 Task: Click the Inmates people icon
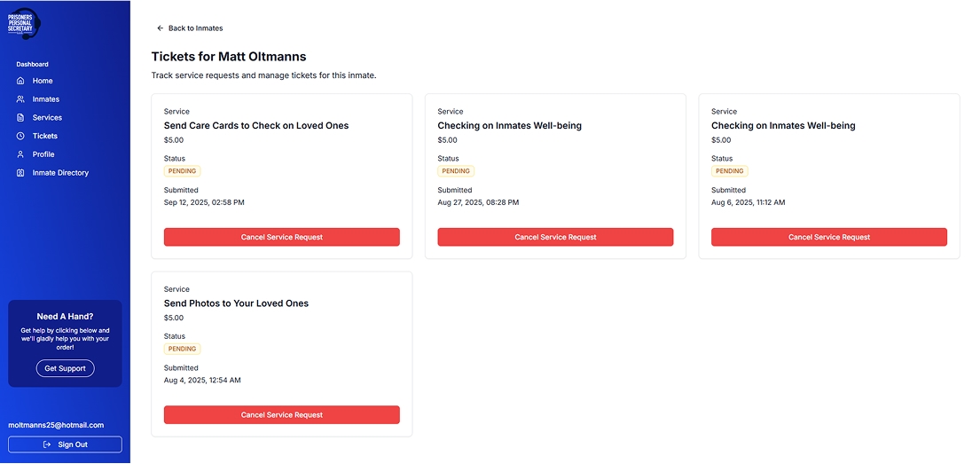tap(20, 99)
